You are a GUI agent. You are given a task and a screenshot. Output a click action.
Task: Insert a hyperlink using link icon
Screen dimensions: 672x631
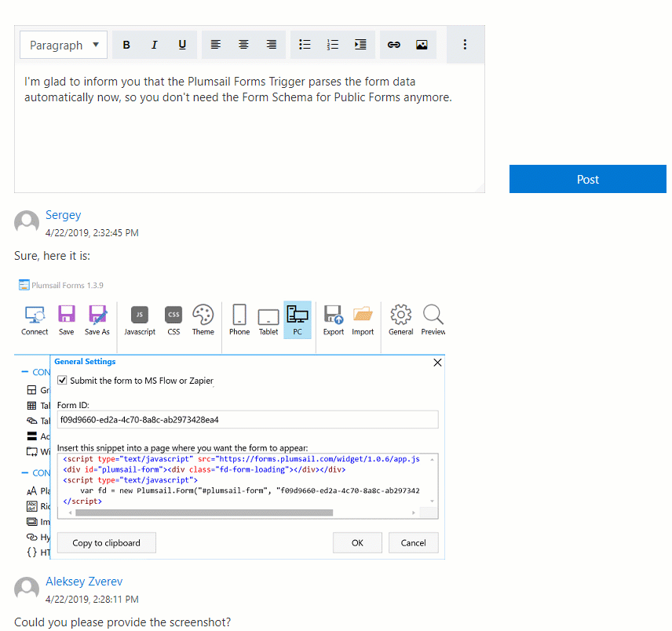[x=393, y=45]
